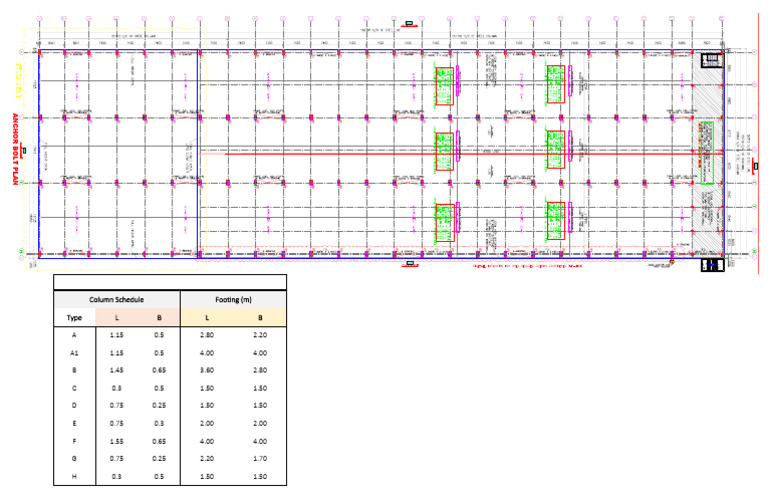Click footing L value '4.00' in row A1
Viewport: 768px width, 497px height.
tap(207, 353)
